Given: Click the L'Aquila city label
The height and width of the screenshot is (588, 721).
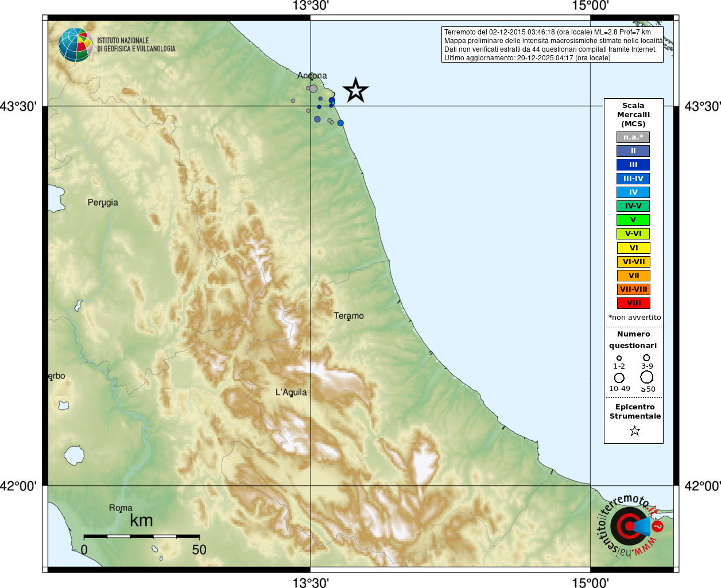Looking at the screenshot, I should point(291,392).
